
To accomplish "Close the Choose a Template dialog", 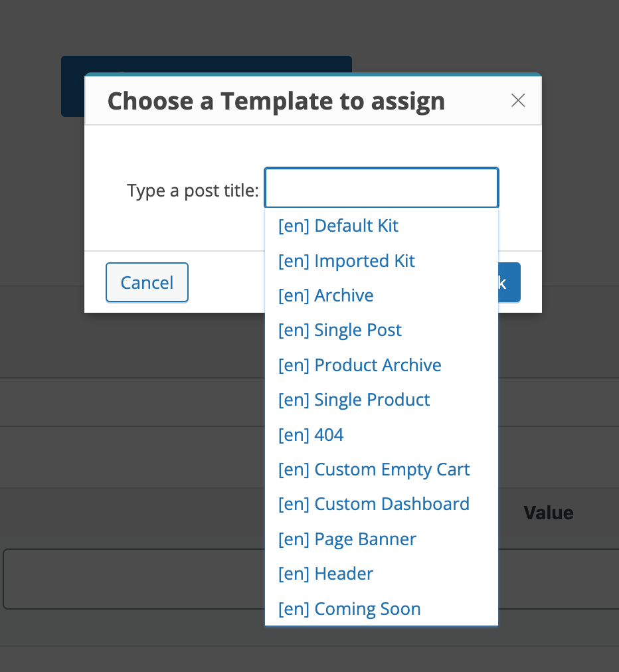I will pos(518,101).
